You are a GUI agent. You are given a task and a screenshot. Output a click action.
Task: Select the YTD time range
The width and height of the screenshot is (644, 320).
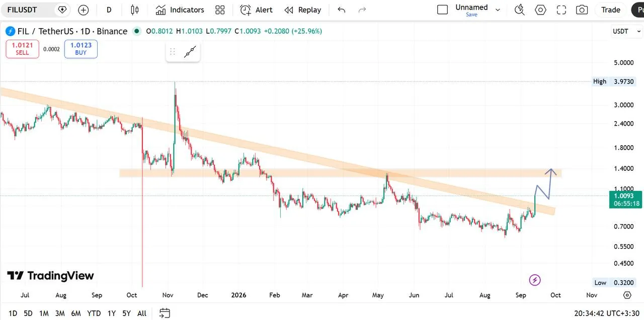point(94,313)
